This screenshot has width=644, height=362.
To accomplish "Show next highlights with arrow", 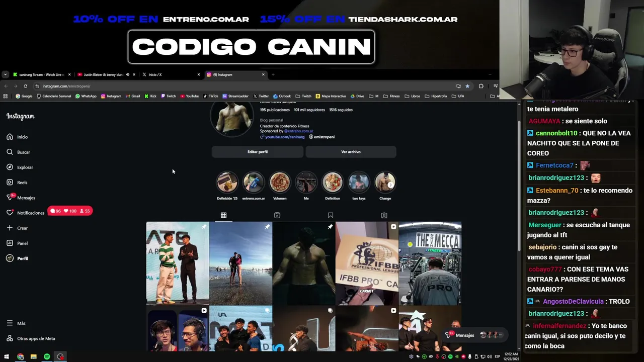I will (390, 185).
